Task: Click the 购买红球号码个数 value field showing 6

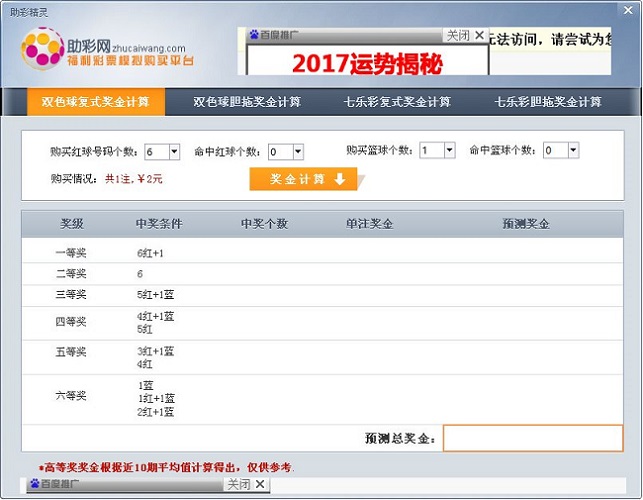Action: pyautogui.click(x=157, y=152)
